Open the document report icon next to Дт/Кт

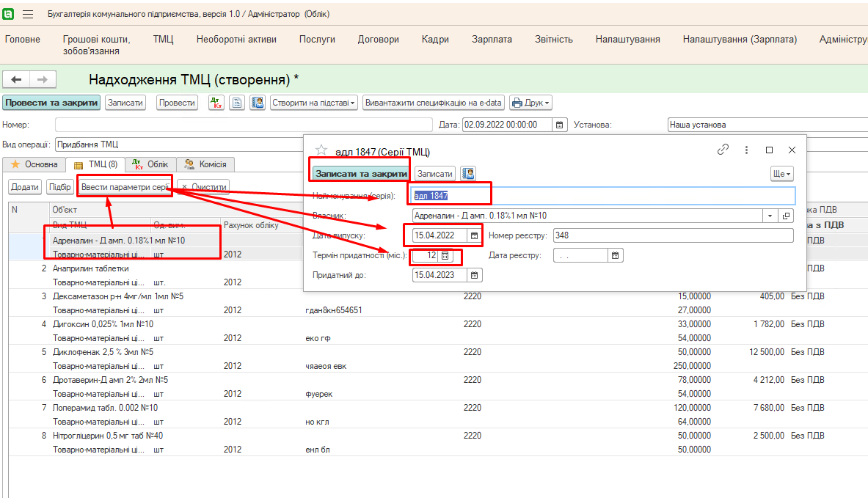[x=237, y=103]
